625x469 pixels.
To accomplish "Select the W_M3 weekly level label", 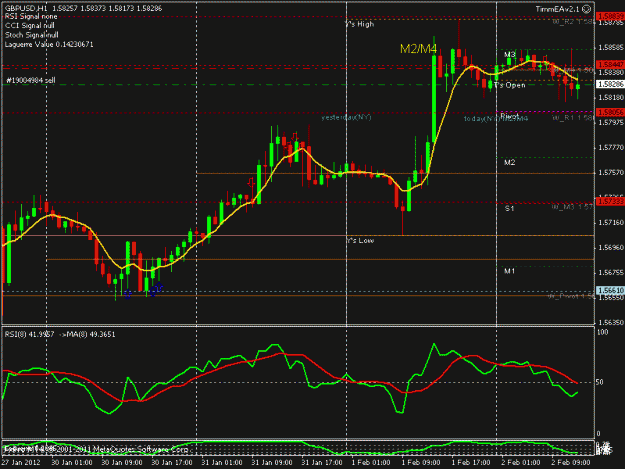I will pos(573,206).
